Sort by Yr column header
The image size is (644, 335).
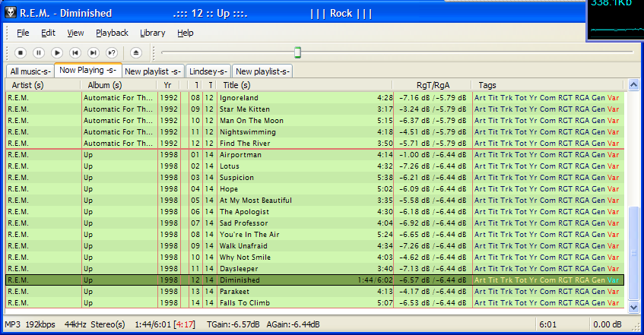click(168, 85)
